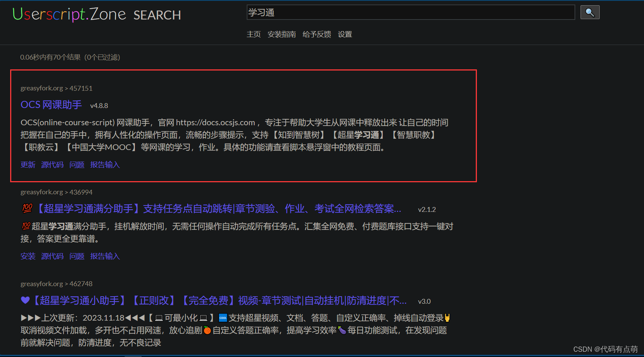Click the description line 超星学习通满分助手，挂机解放时间
Viewport: 644px width, 357px height.
pyautogui.click(x=237, y=232)
